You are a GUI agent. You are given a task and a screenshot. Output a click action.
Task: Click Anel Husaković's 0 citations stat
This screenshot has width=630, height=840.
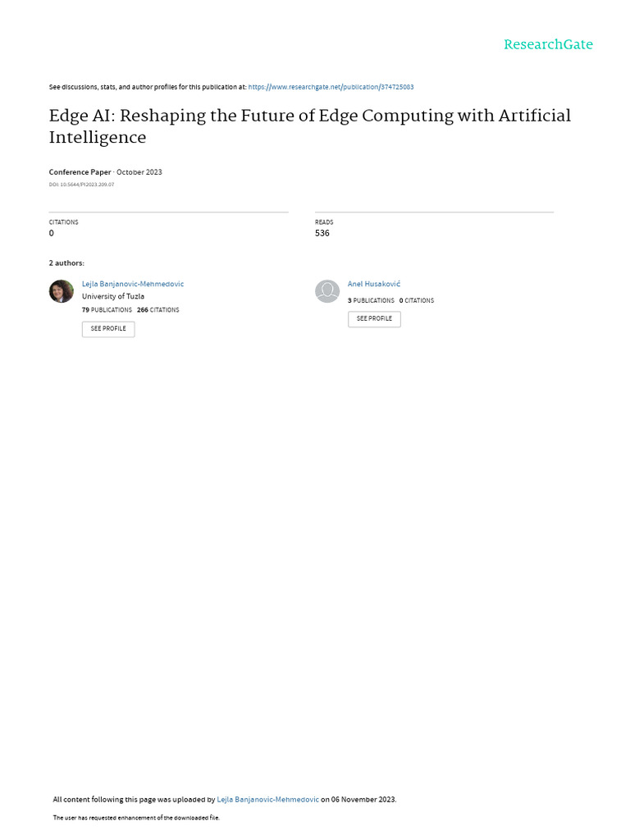pyautogui.click(x=417, y=301)
